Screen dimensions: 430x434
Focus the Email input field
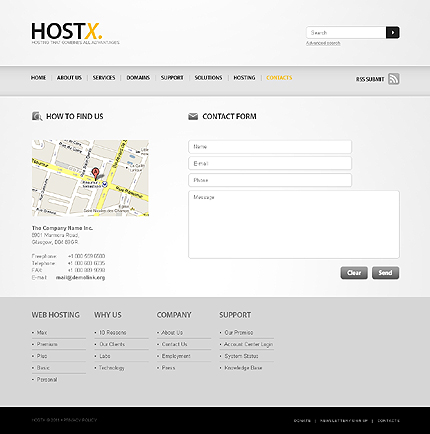(x=270, y=163)
